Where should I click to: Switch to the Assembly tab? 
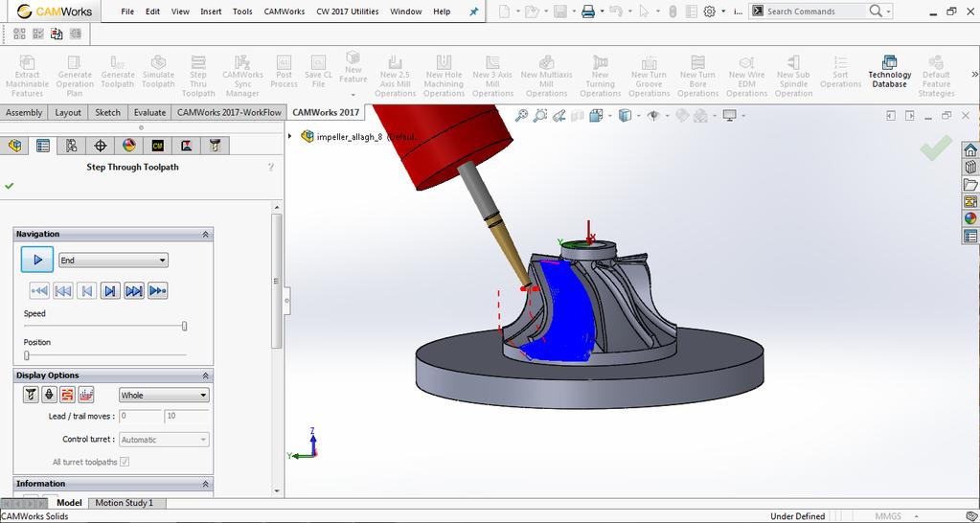(x=24, y=112)
